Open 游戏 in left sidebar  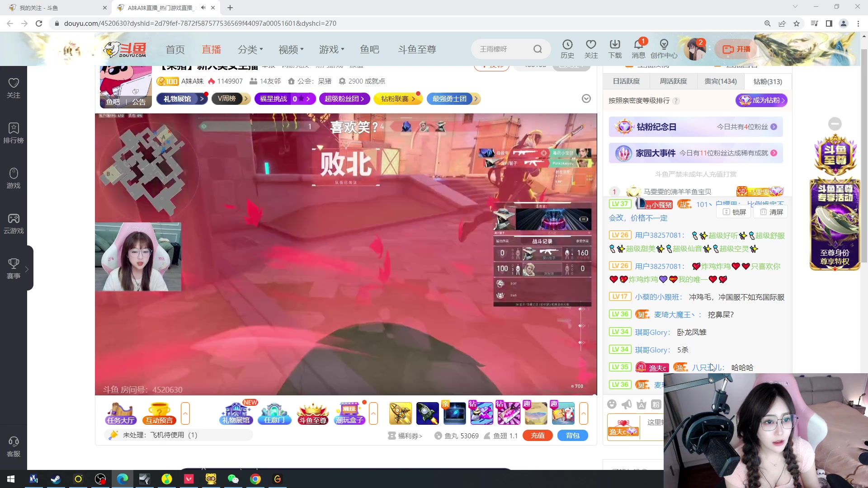pyautogui.click(x=14, y=178)
